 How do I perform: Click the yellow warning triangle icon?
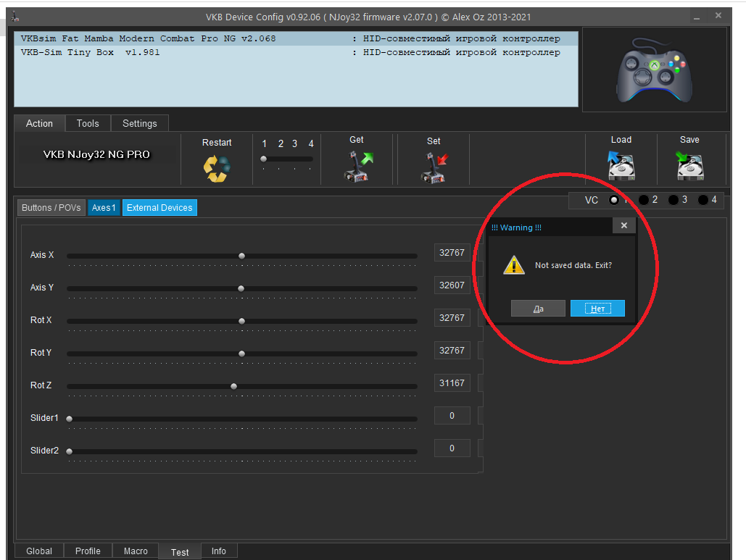pos(514,265)
